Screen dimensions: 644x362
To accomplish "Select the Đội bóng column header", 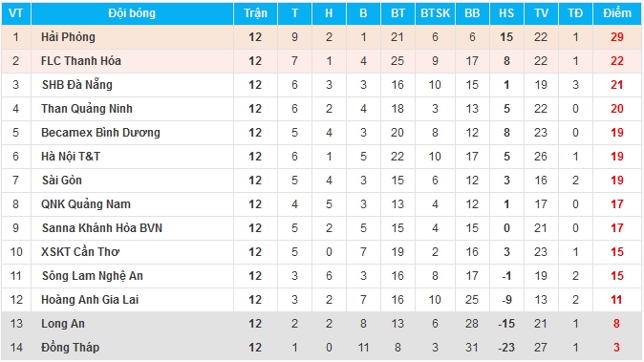I will pyautogui.click(x=132, y=13).
